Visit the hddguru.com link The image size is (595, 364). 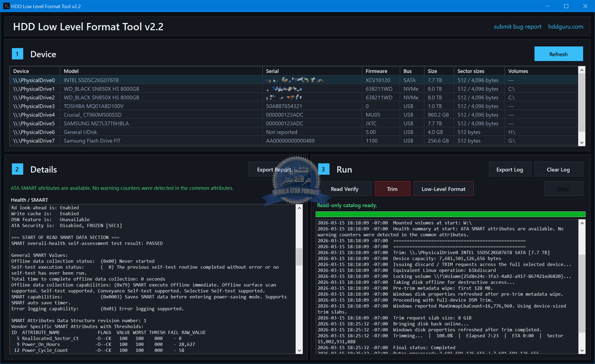[566, 26]
